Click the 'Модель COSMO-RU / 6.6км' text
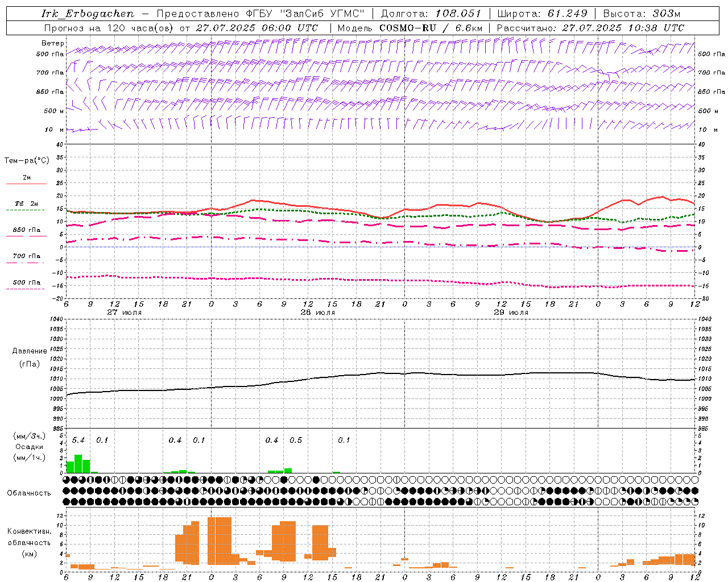Screen dimensions: 728x582 [409, 28]
